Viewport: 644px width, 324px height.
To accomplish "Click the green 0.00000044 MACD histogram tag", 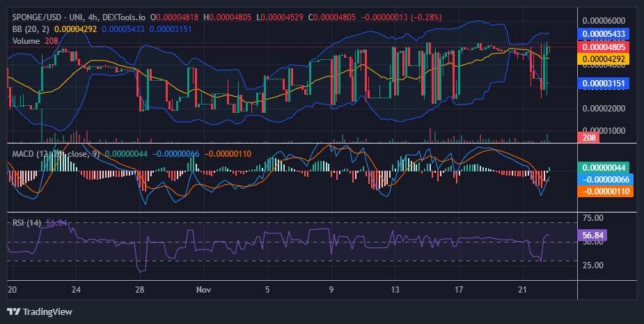I will (x=604, y=168).
